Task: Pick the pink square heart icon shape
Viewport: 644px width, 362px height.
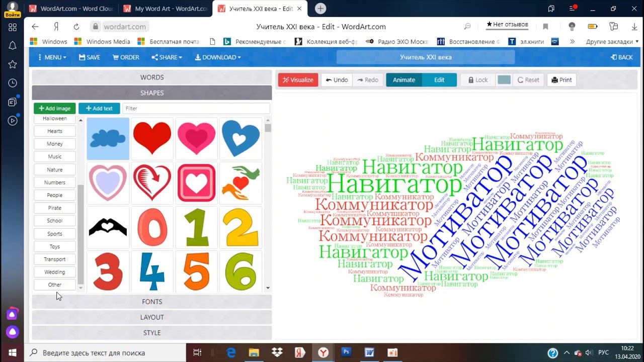Action: point(196,183)
